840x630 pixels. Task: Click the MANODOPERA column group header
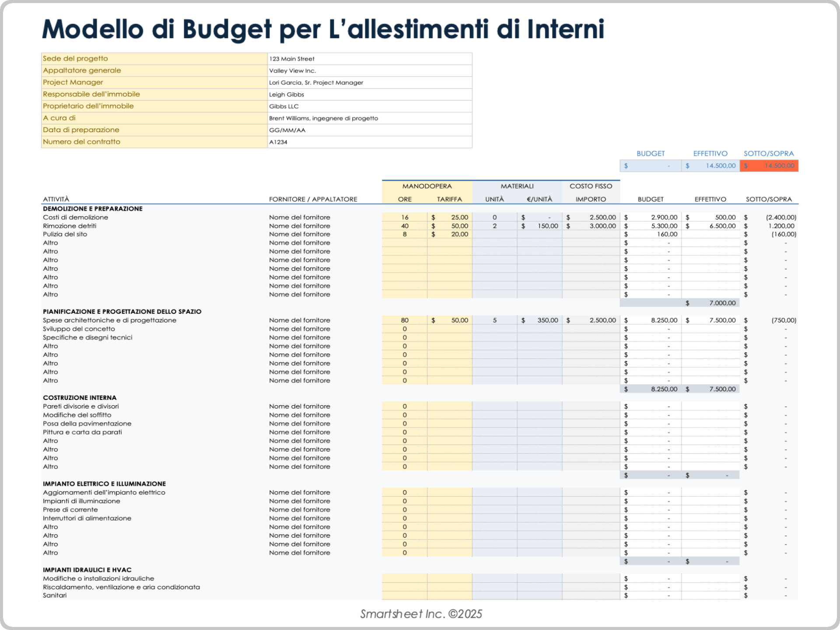[x=427, y=186]
